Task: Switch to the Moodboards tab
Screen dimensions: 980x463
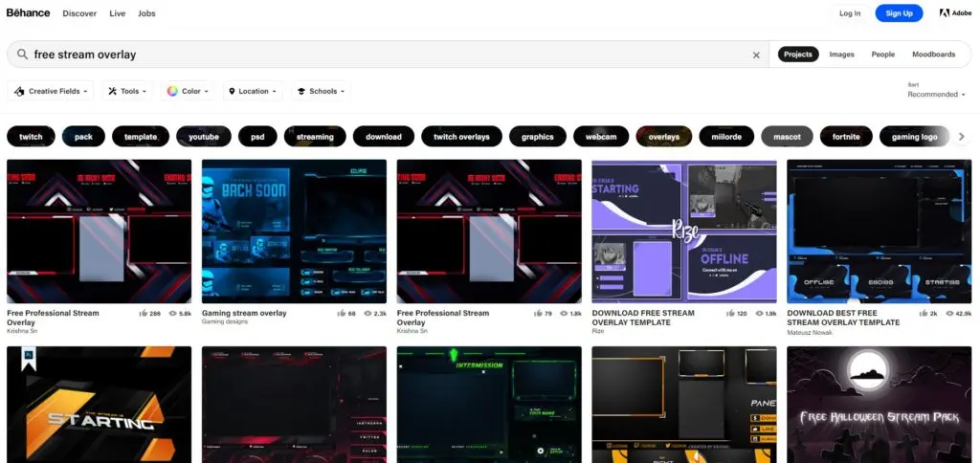Action: click(933, 55)
